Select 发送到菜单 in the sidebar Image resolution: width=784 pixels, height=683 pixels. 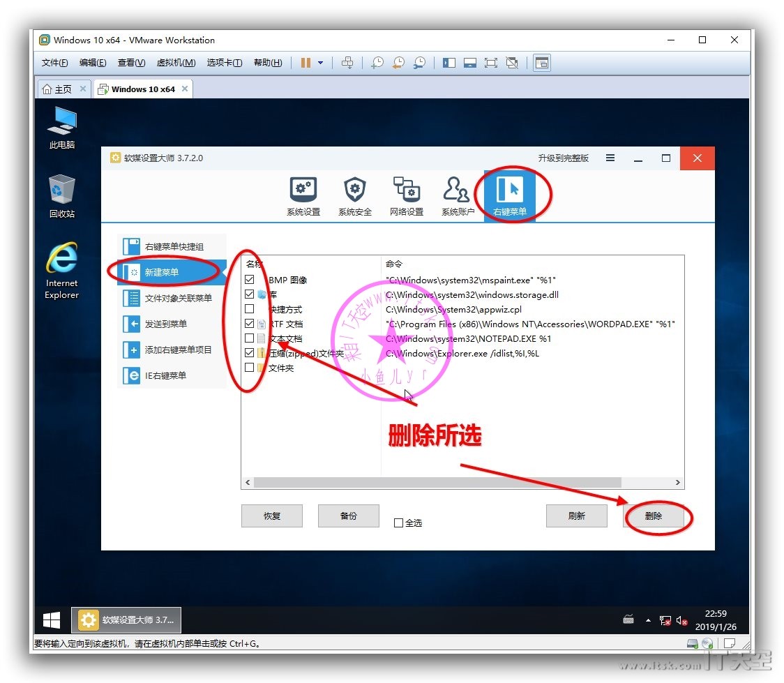tap(172, 324)
